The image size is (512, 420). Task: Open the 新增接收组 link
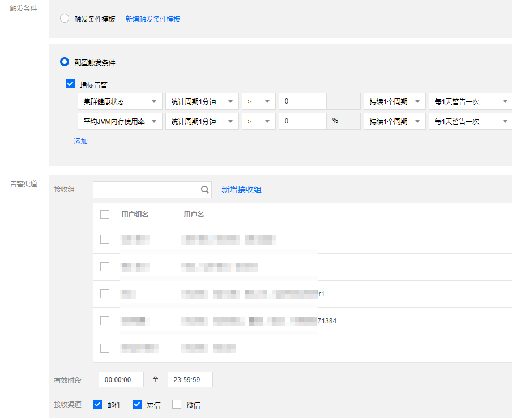[x=241, y=190]
